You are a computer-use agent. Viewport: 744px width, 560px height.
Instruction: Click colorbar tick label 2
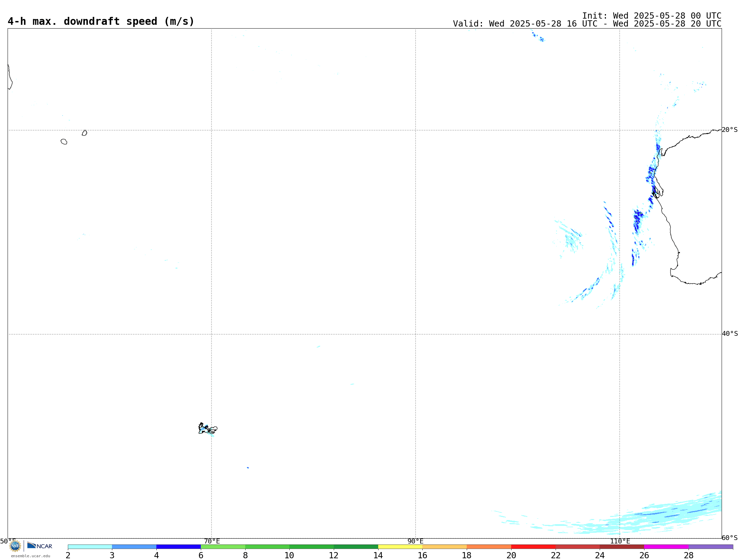(x=68, y=555)
